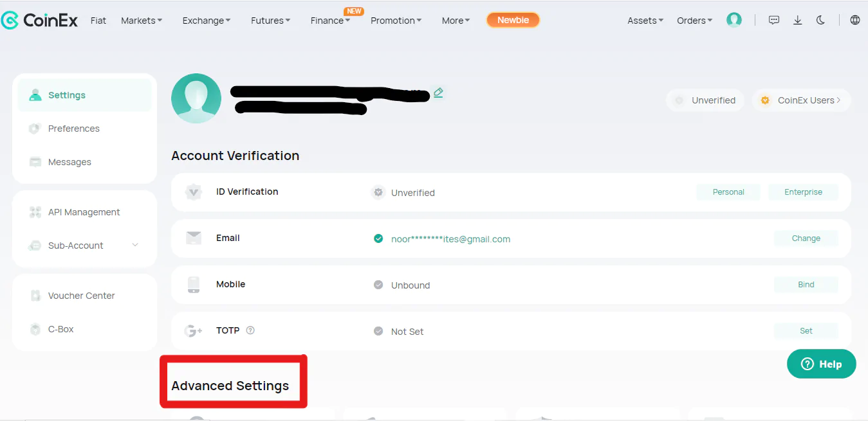Image resolution: width=868 pixels, height=421 pixels.
Task: Click the ID Verification shield icon
Action: [x=193, y=192]
